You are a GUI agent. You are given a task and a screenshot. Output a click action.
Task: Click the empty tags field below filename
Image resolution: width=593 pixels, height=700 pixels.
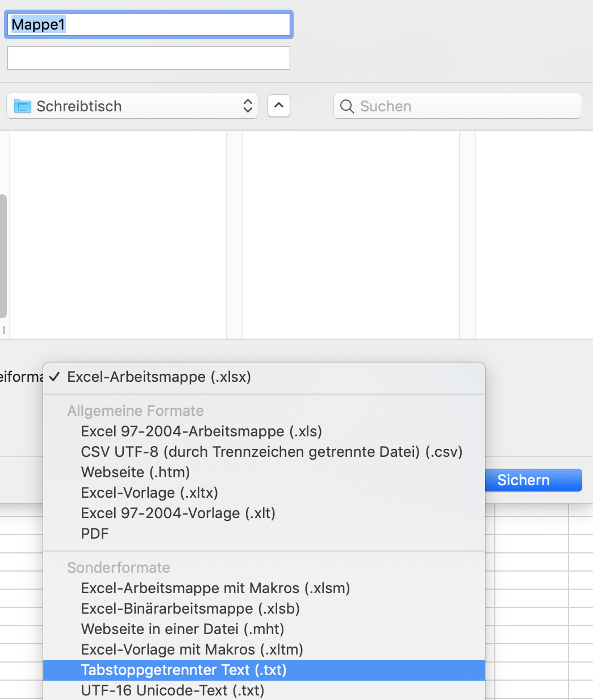pos(149,58)
